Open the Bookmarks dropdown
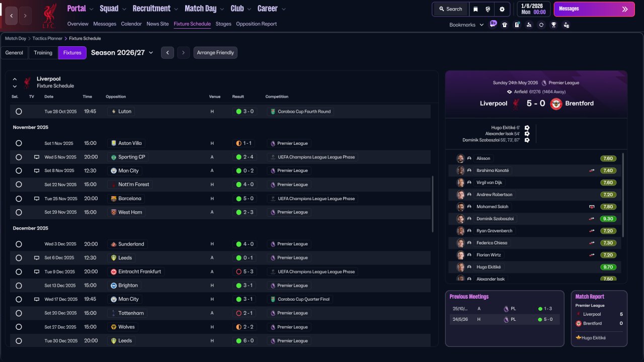644x362 pixels. point(466,25)
